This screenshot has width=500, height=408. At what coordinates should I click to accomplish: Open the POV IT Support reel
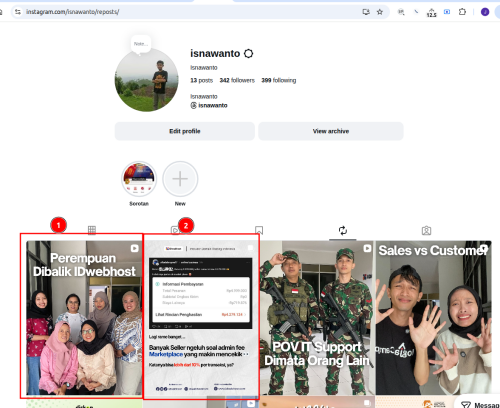[317, 318]
